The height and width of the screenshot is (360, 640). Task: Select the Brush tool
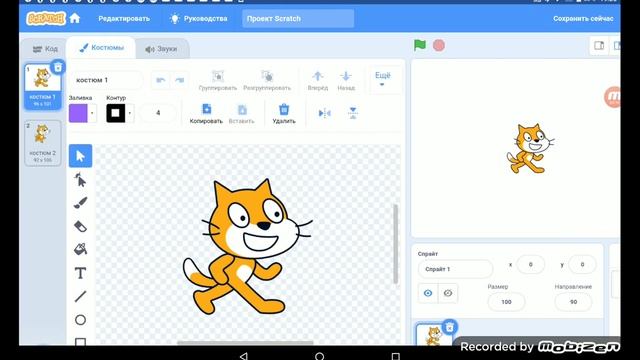pos(80,203)
